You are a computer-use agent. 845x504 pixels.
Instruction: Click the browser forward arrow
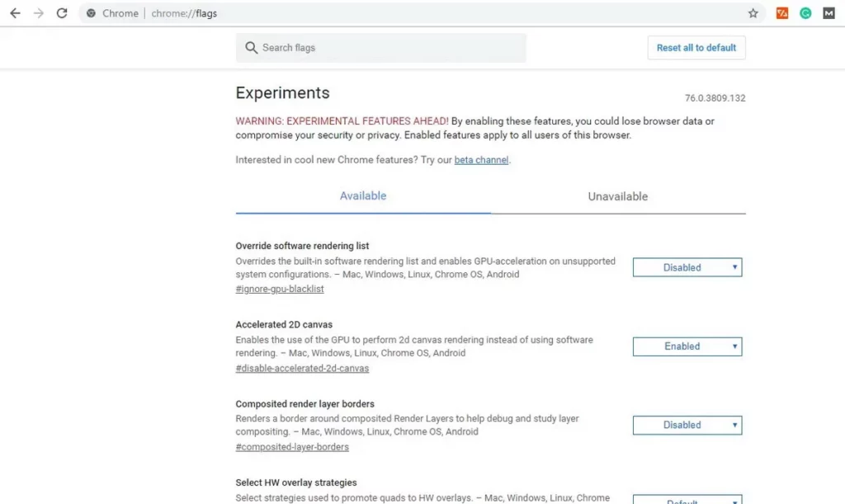(38, 13)
